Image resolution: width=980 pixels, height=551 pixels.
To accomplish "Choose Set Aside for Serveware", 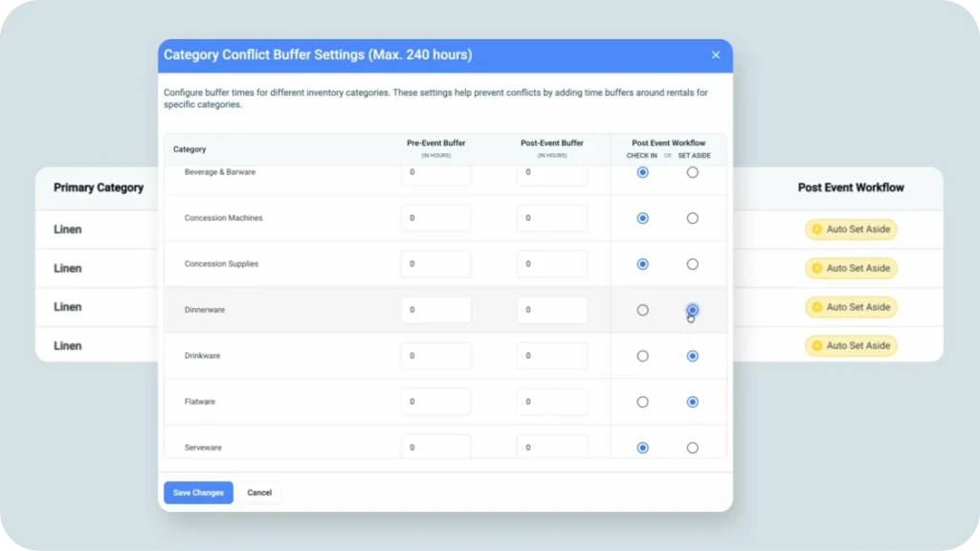I will point(692,448).
